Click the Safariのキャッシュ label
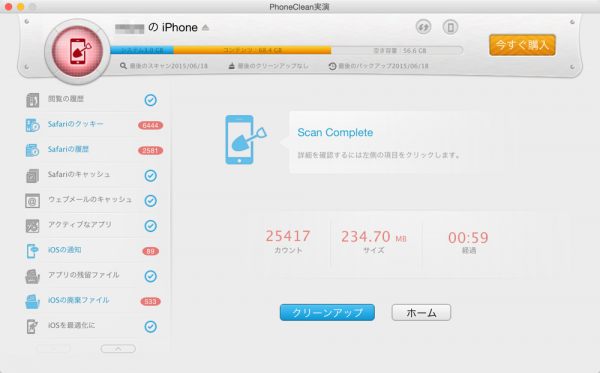600x373 pixels. 79,174
